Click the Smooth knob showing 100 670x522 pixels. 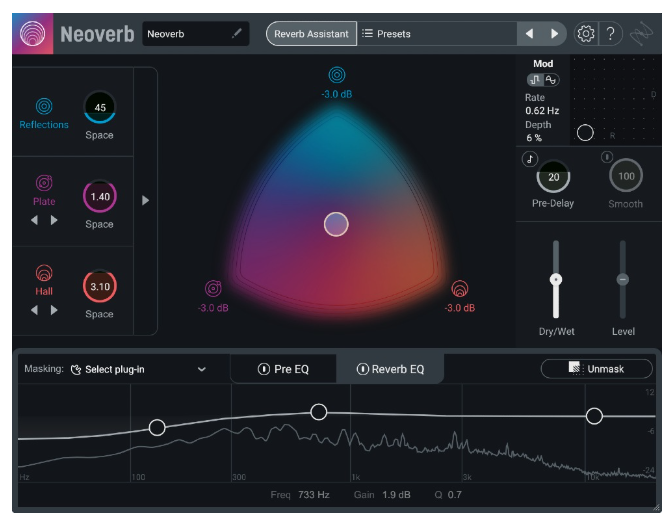[x=626, y=176]
